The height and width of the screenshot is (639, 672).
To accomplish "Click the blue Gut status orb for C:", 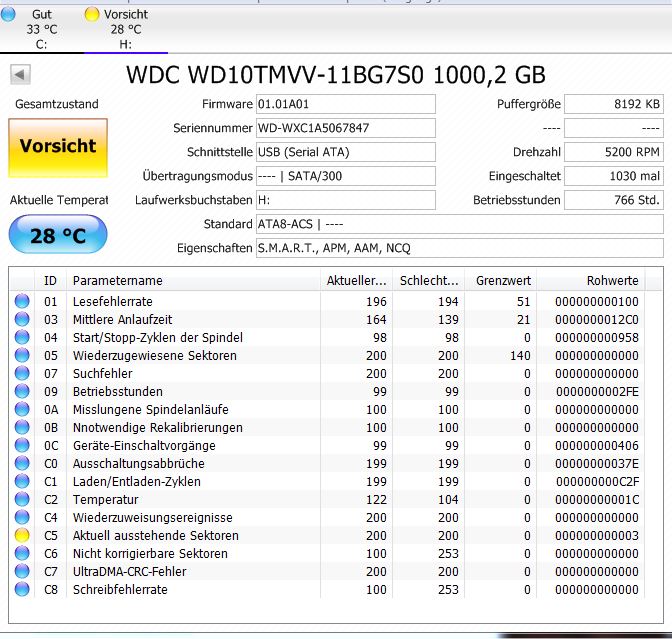I will pos(8,14).
